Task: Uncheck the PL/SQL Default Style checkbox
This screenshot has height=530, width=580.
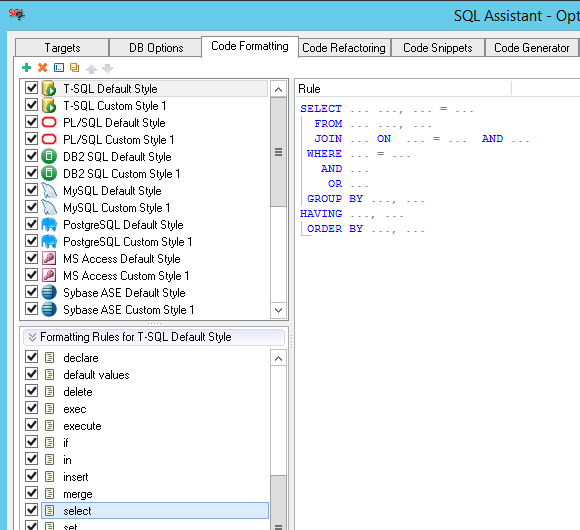Action: point(31,122)
